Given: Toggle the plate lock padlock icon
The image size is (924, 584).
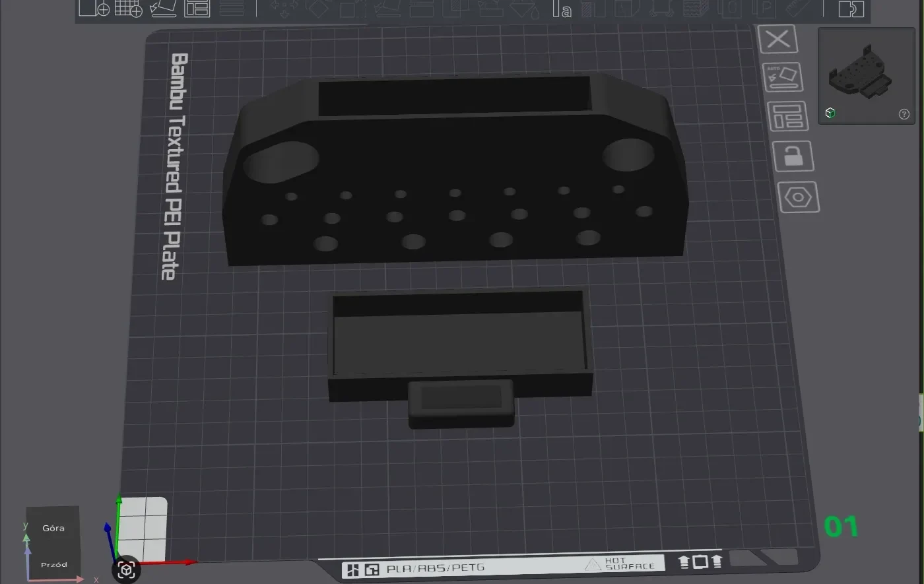Looking at the screenshot, I should [x=793, y=157].
